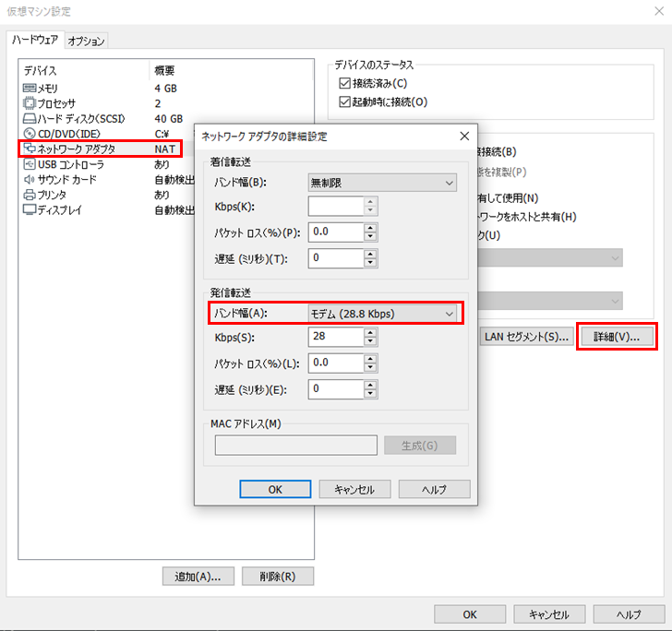Select the 40 GB hard disk value

pyautogui.click(x=168, y=119)
